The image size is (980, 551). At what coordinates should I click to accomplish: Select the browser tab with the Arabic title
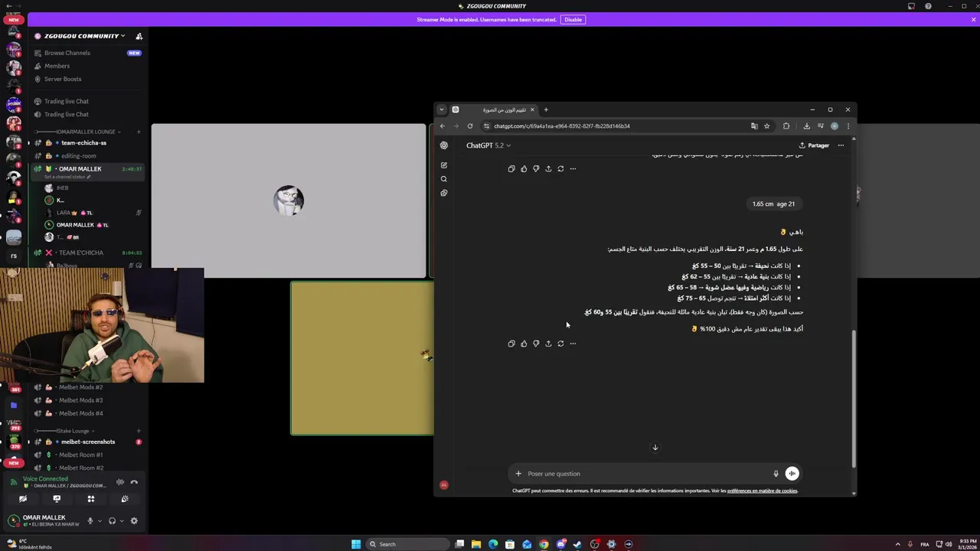point(494,109)
